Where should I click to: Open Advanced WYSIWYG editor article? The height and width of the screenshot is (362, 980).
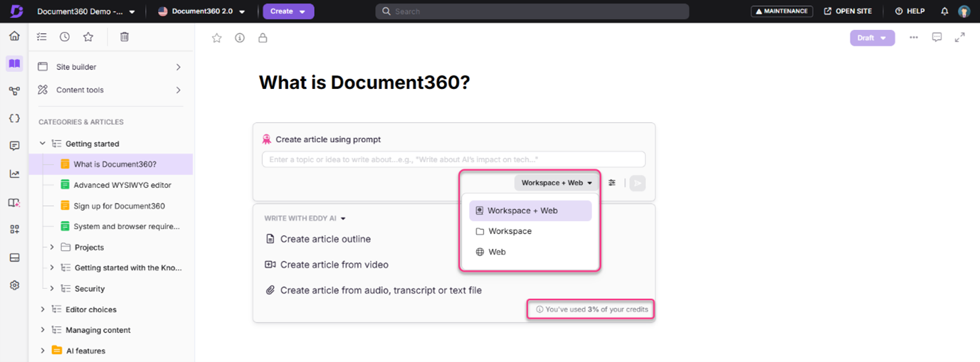pyautogui.click(x=122, y=185)
